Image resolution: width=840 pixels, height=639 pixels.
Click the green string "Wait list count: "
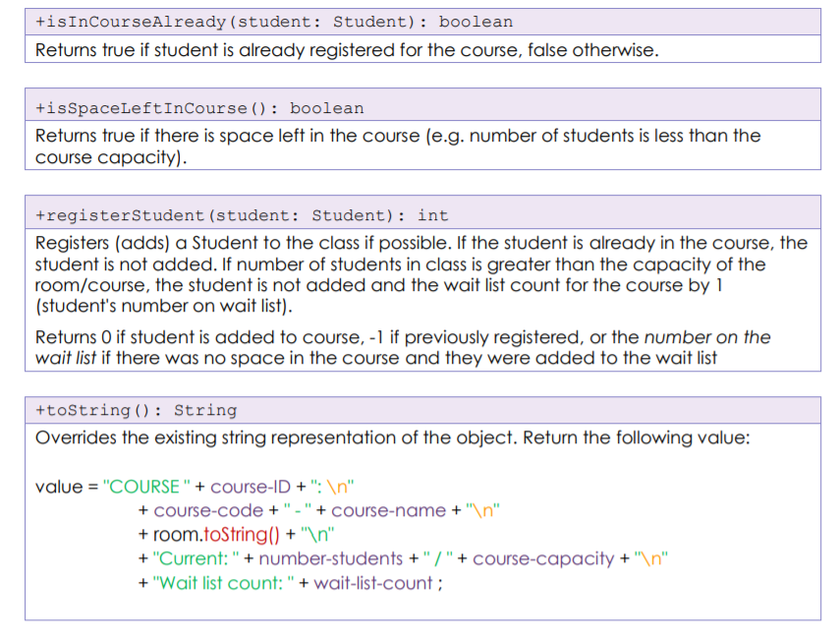pyautogui.click(x=223, y=583)
